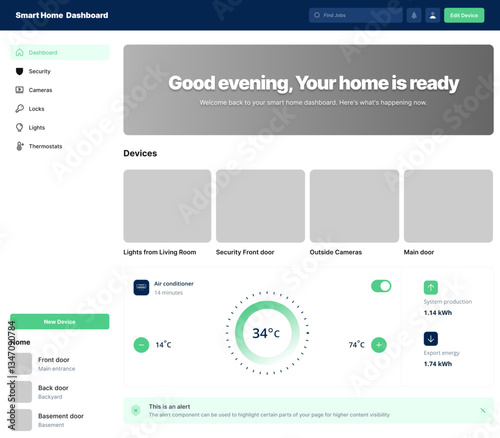Open Locks in the sidebar
The height and width of the screenshot is (438, 500).
coord(60,109)
